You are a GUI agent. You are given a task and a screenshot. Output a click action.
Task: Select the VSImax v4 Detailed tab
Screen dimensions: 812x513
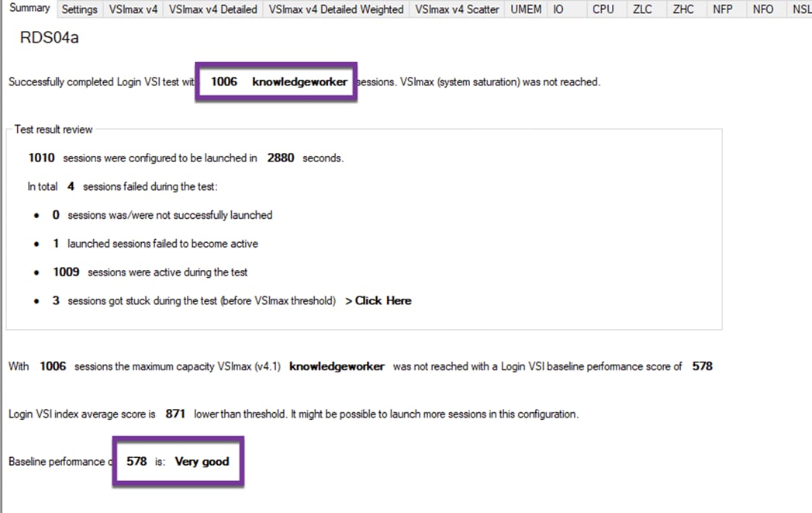click(213, 9)
